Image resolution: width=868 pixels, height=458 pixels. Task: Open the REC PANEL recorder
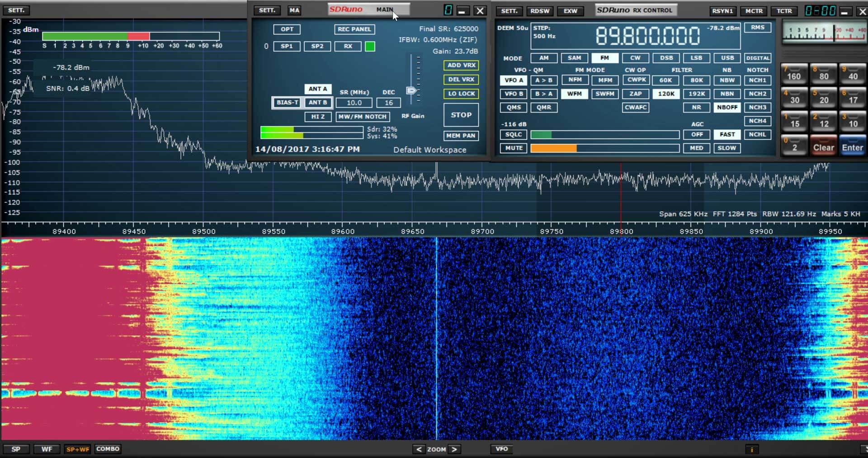coord(354,29)
